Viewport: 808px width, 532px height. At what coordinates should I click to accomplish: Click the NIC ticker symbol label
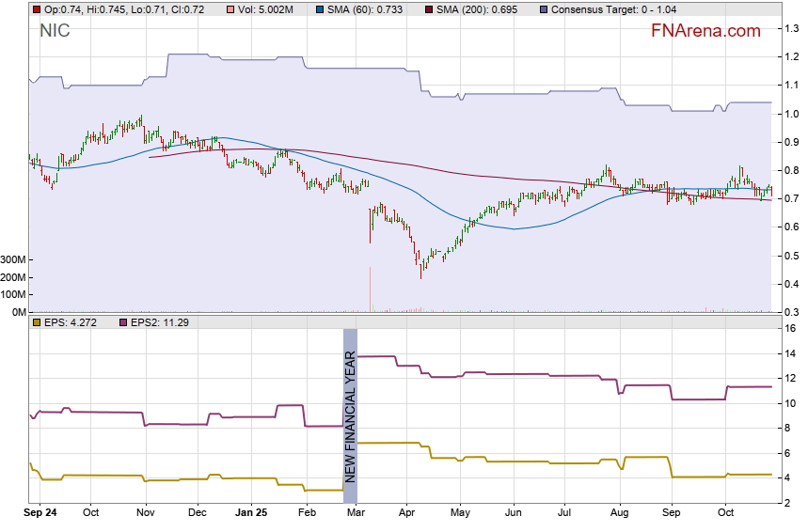coord(55,31)
